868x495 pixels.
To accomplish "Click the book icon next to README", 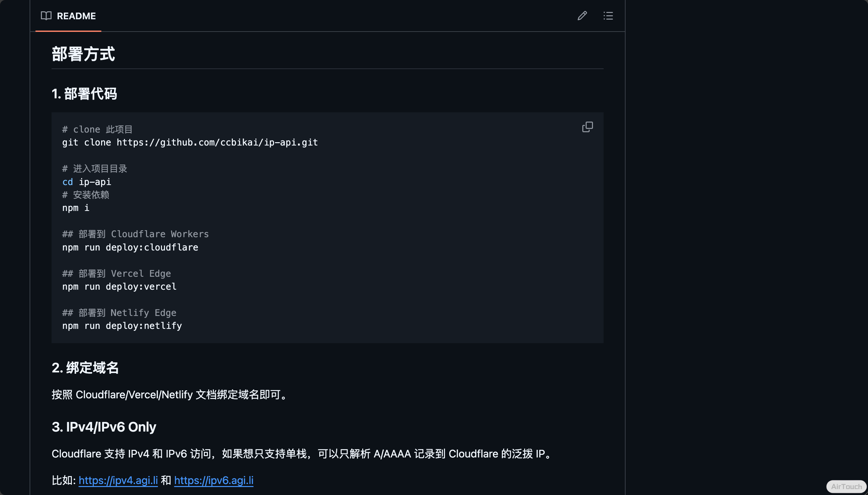I will pos(46,16).
